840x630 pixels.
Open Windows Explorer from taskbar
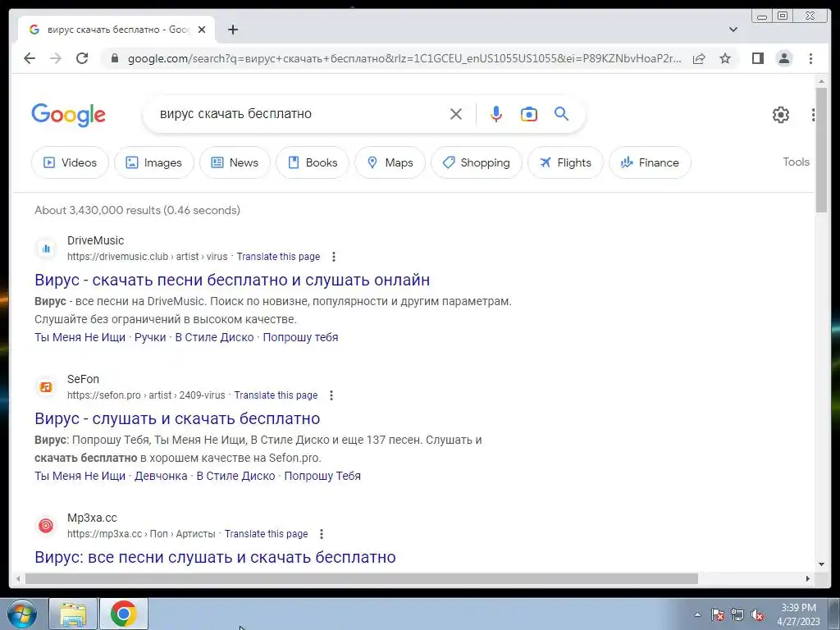[x=73, y=614]
